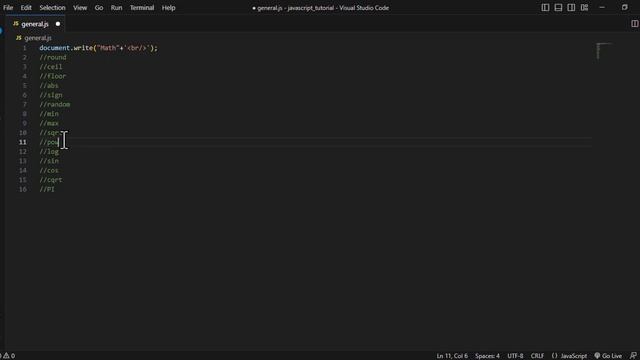
Task: Click the //floor comment line
Action: [53, 76]
